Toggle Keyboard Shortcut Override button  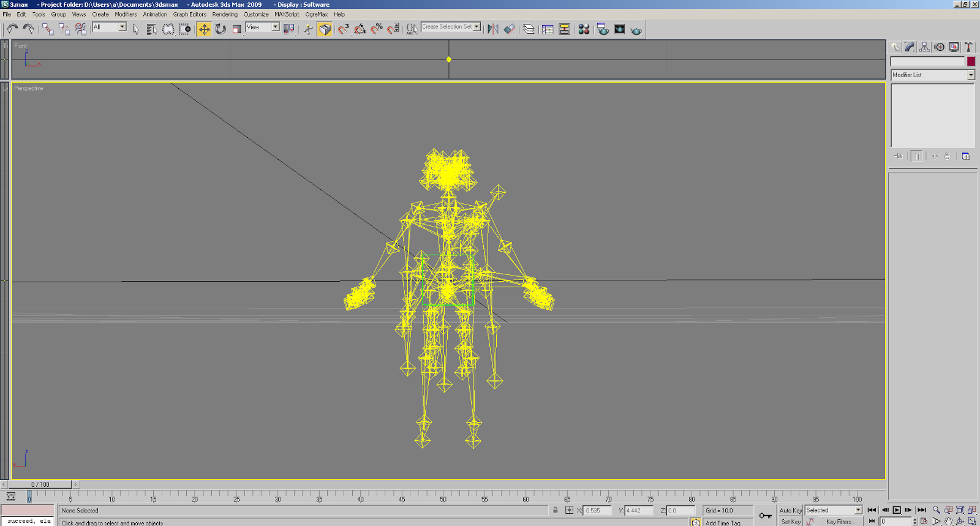coord(325,29)
